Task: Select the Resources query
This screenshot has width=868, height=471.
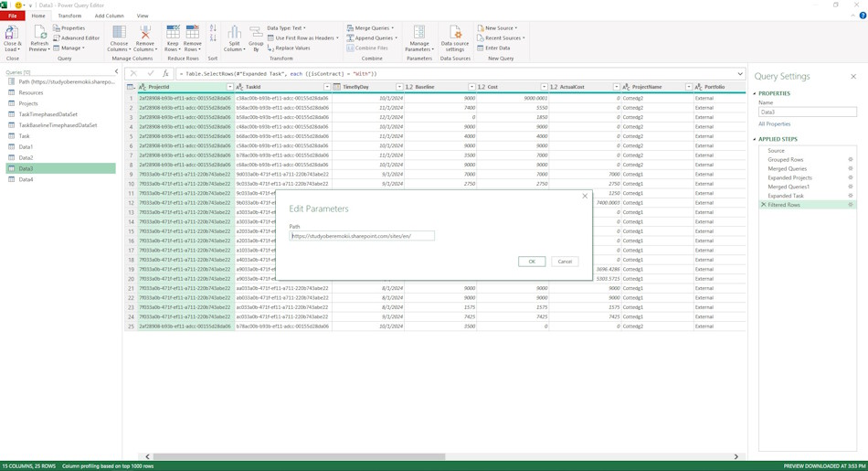Action: tap(60, 92)
